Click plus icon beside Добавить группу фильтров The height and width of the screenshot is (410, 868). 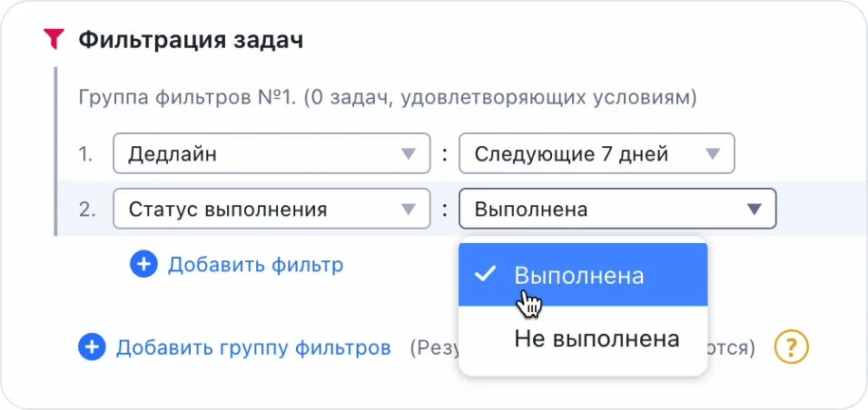click(92, 347)
